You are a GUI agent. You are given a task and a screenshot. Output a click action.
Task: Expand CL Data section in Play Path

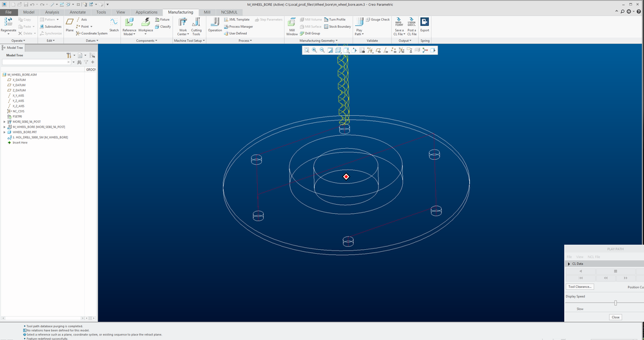(569, 264)
